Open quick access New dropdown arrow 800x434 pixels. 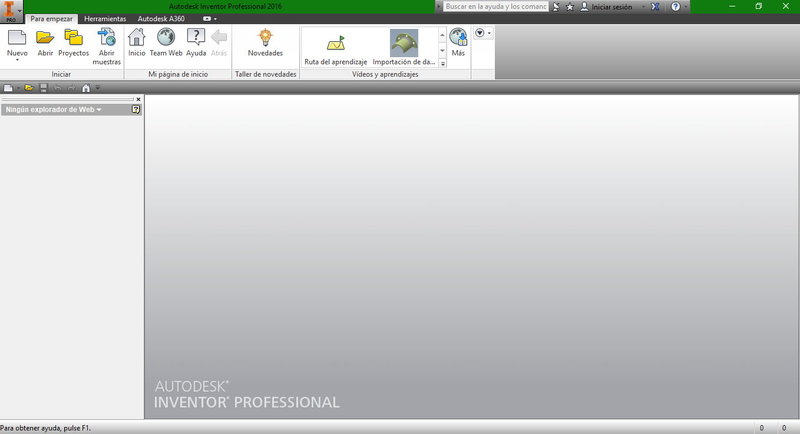coord(18,88)
